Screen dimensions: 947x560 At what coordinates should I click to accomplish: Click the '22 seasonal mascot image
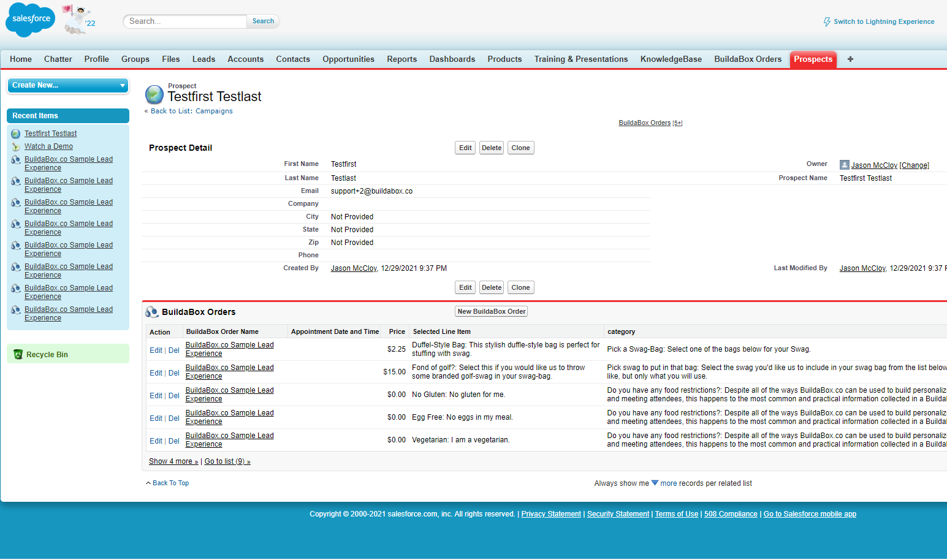78,20
